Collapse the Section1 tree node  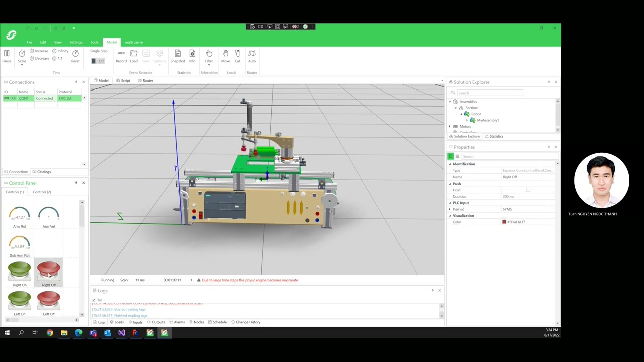coord(456,108)
